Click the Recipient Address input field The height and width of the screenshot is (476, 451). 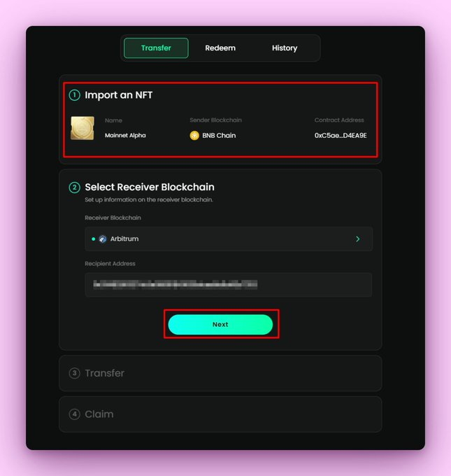(229, 284)
